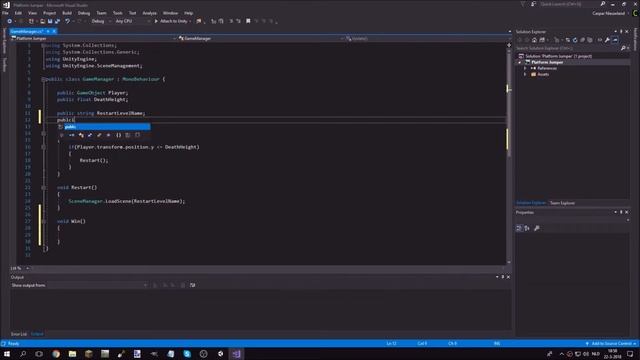Toggle the bookmark toolbar icon

coord(248,21)
